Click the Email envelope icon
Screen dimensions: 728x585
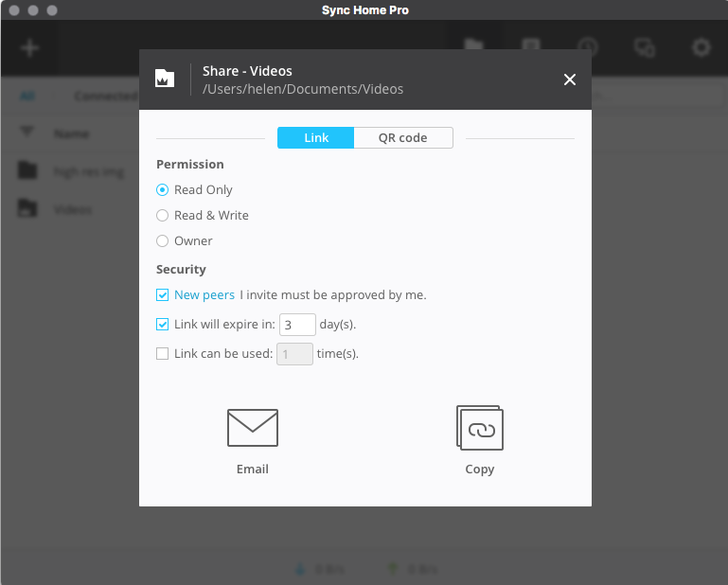point(253,428)
